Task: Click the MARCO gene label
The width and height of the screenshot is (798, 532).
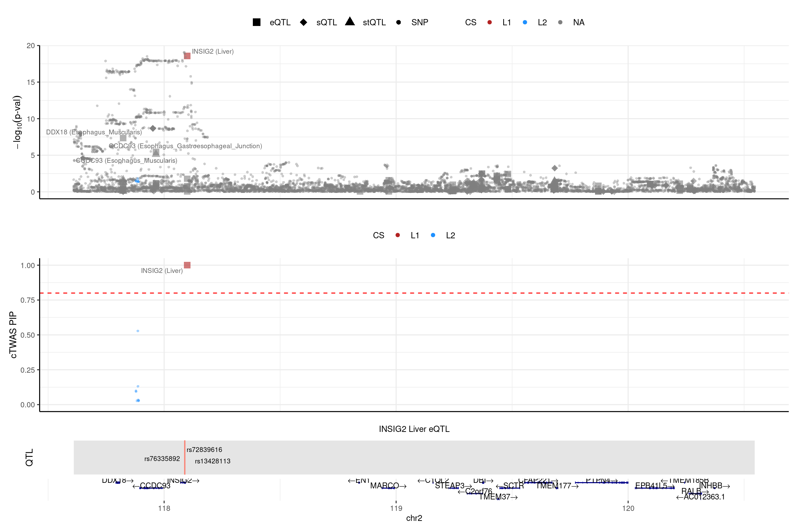Action: click(x=384, y=486)
